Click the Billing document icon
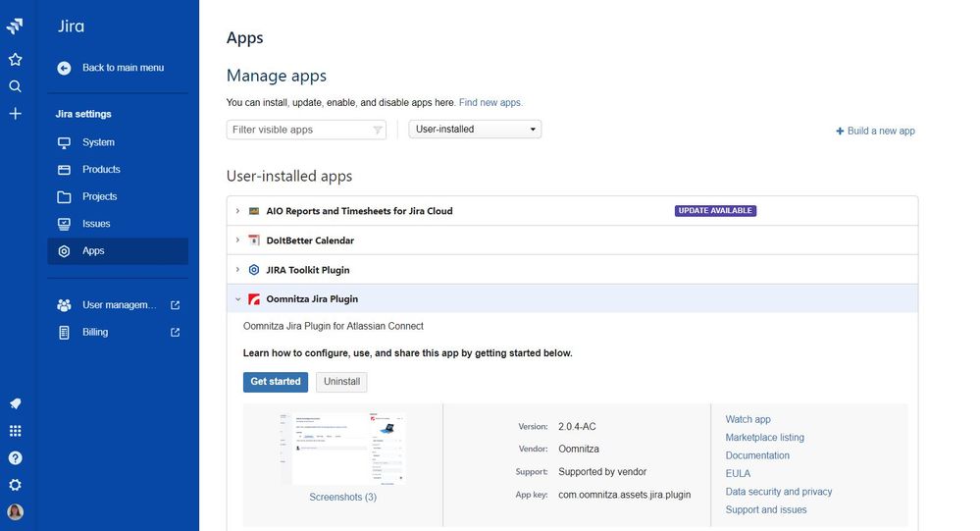Viewport: 980px width, 531px height. pos(64,332)
